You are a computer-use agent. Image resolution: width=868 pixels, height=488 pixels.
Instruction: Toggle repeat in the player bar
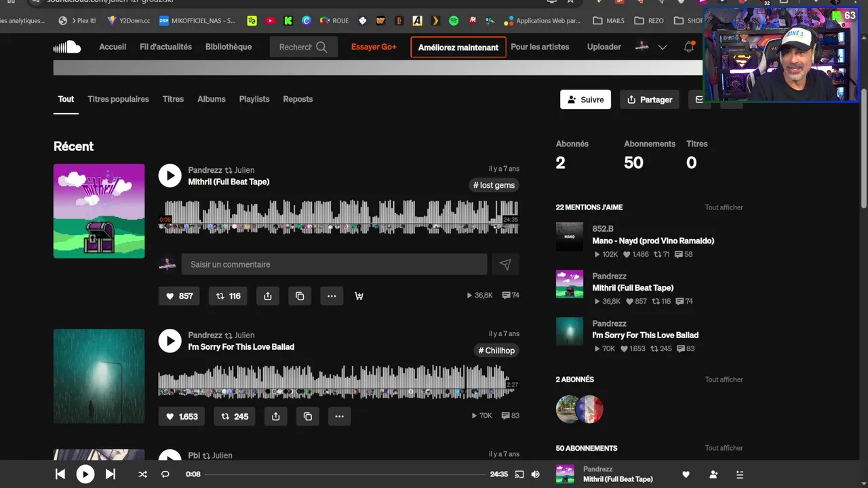tap(165, 474)
